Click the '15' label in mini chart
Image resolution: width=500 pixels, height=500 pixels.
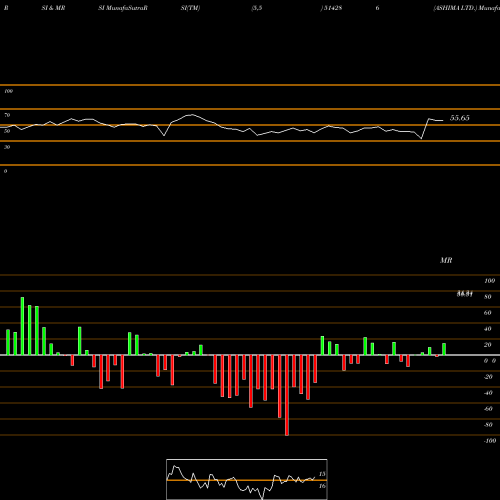click(x=322, y=474)
